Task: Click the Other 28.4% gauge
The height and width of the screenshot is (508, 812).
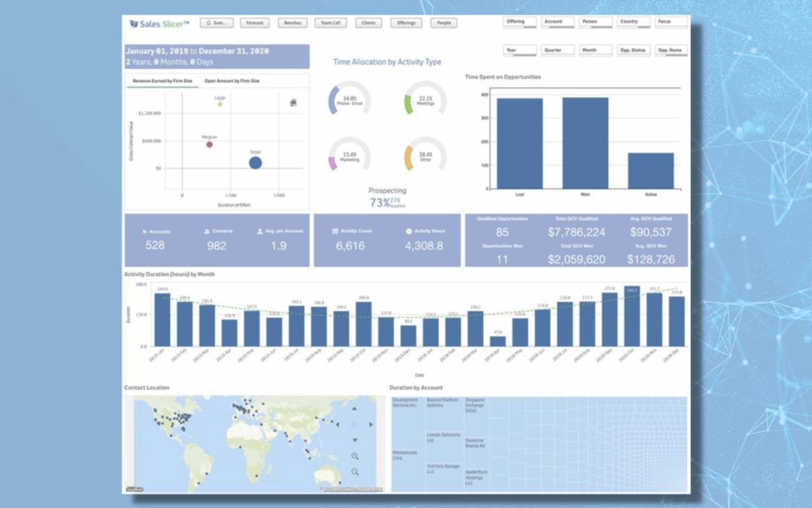Action: pos(425,154)
